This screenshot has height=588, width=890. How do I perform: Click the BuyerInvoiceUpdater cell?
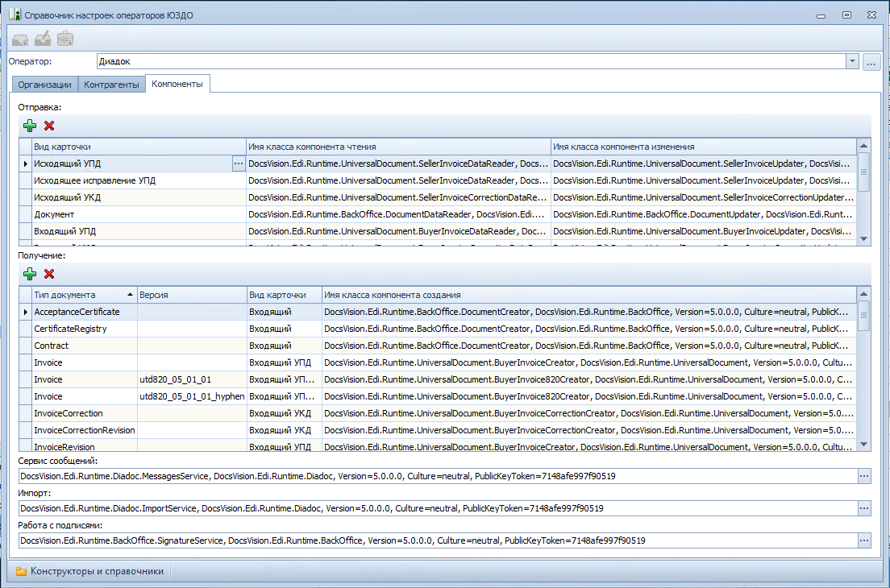tap(703, 231)
